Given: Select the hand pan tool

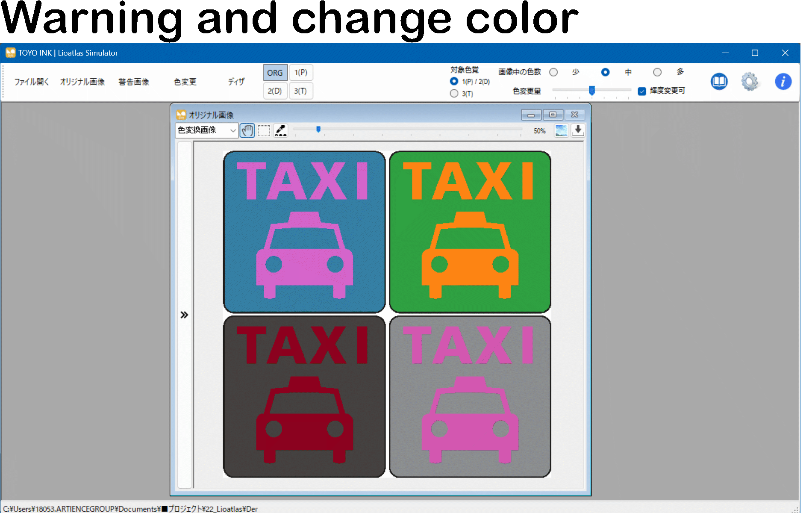Looking at the screenshot, I should pyautogui.click(x=247, y=130).
